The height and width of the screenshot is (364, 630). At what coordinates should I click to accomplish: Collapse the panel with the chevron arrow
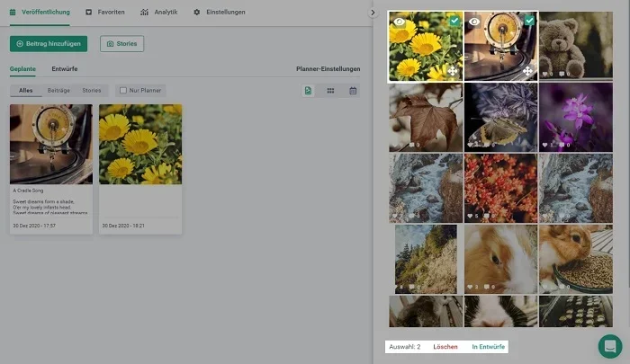pos(373,13)
